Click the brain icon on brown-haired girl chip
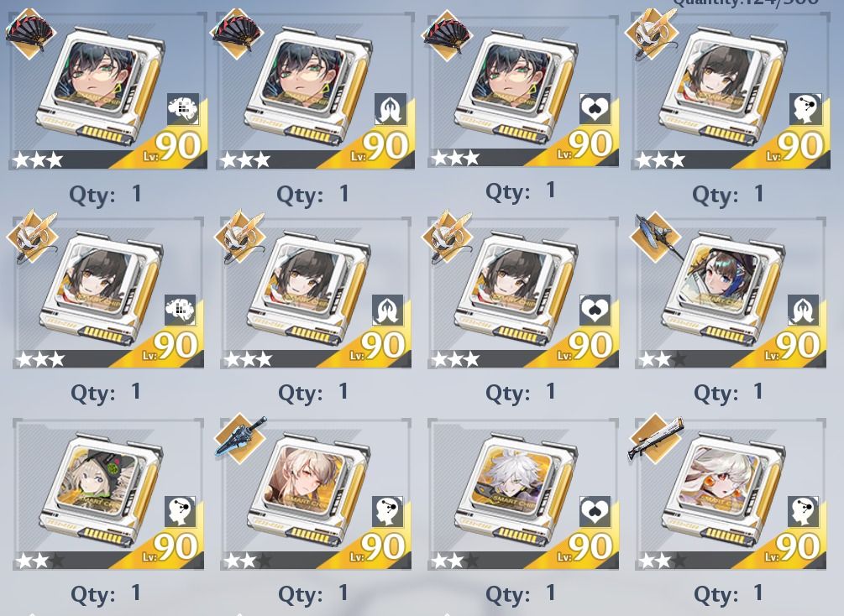Image resolution: width=844 pixels, height=616 pixels. (181, 310)
